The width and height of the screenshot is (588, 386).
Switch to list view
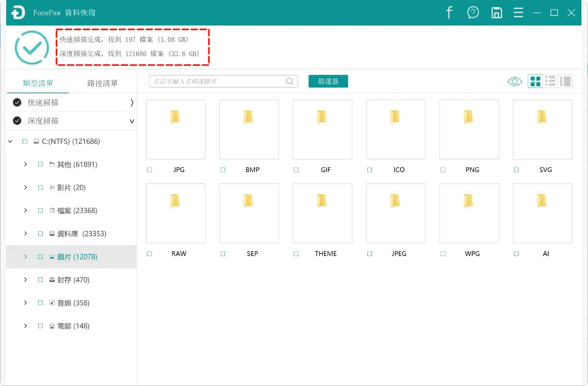(550, 81)
